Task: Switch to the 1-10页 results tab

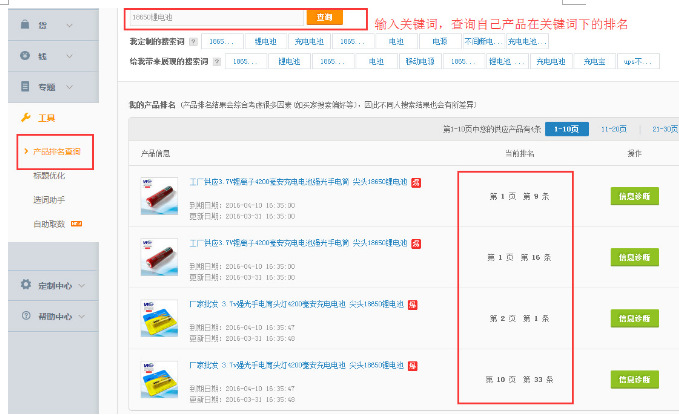Action: (x=566, y=129)
